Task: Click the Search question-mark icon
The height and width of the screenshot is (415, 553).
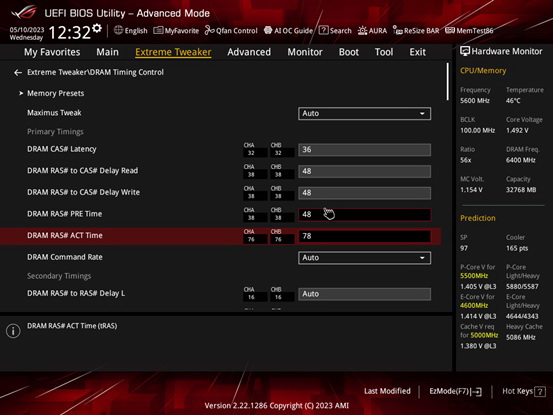Action: coord(323,30)
